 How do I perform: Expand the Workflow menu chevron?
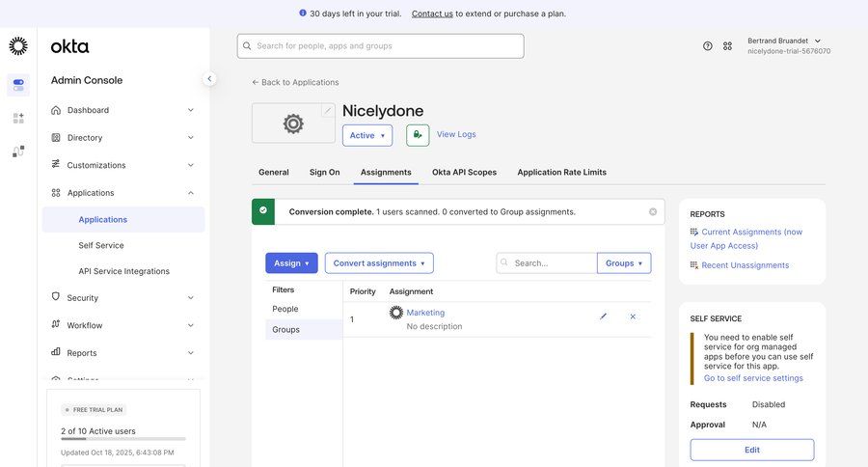[x=190, y=325]
